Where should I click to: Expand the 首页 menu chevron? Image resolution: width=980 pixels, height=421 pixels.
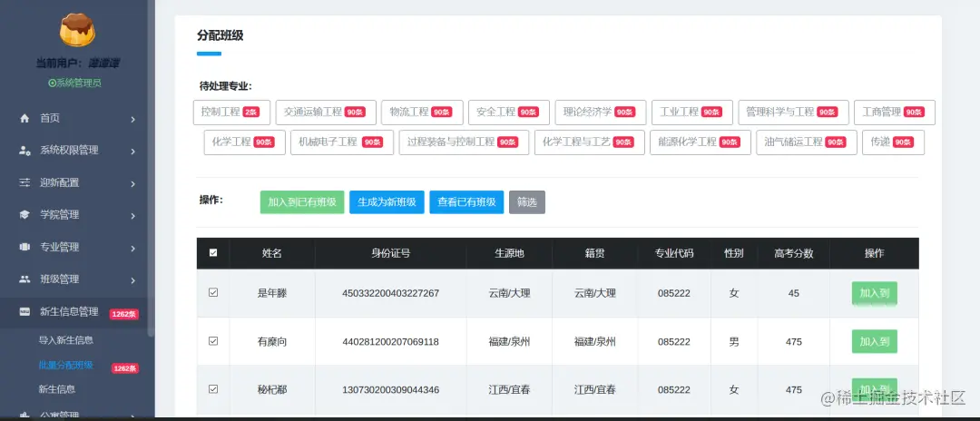[133, 119]
